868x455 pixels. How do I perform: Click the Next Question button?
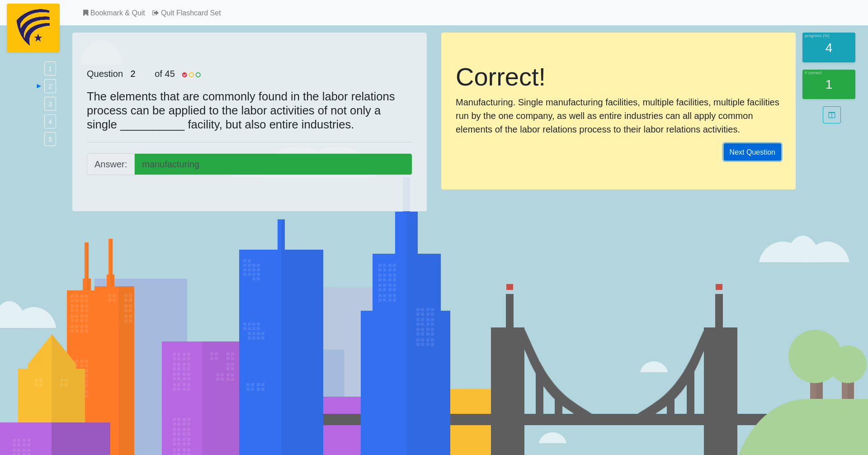pos(752,152)
